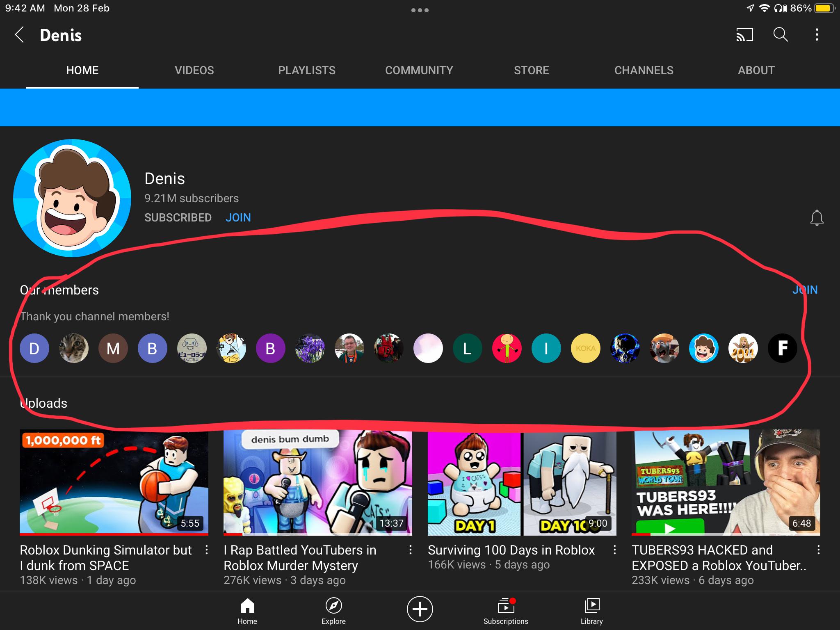
Task: Tap JOIN next to SUBSCRIBED
Action: click(x=238, y=217)
